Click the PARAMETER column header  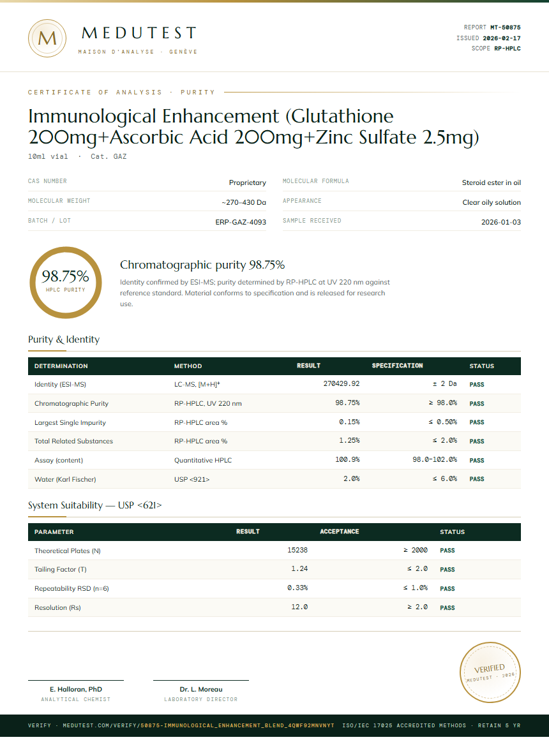point(54,532)
